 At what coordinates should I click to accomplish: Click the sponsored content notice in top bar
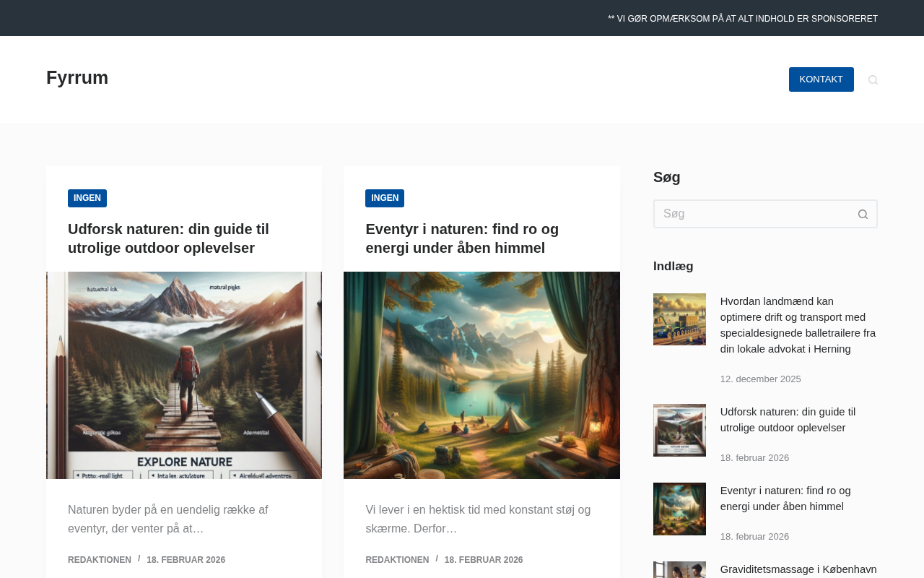[x=743, y=19]
